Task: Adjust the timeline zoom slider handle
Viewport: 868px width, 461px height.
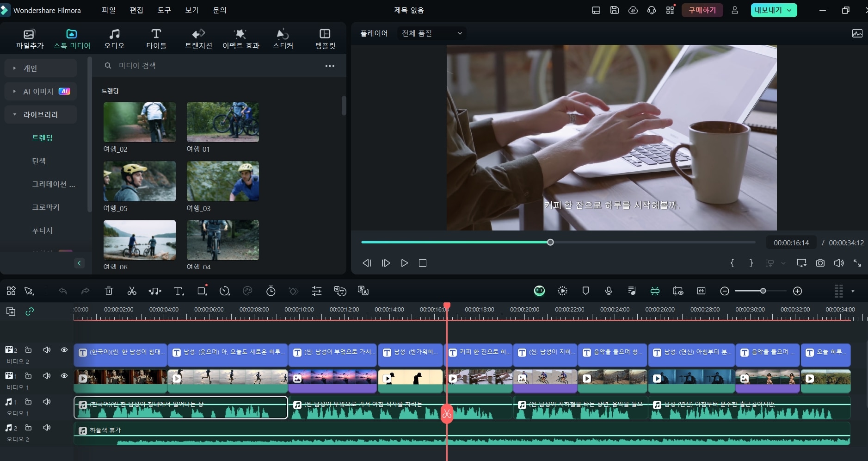Action: (763, 291)
